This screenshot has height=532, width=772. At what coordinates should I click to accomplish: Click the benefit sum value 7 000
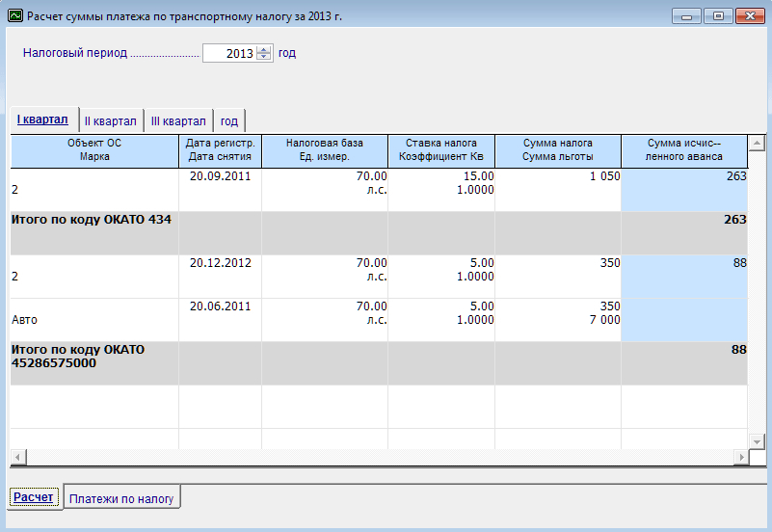604,320
